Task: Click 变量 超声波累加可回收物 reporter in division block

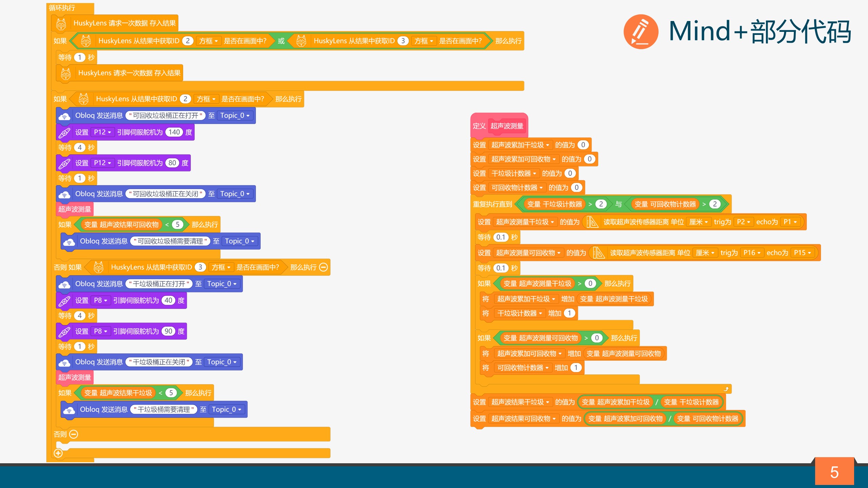Action: [x=626, y=419]
